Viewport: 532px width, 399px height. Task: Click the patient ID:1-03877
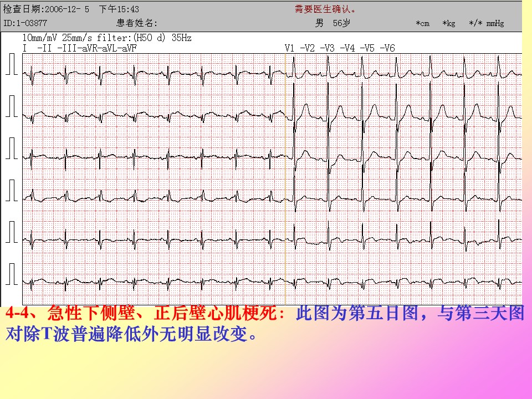click(x=25, y=23)
